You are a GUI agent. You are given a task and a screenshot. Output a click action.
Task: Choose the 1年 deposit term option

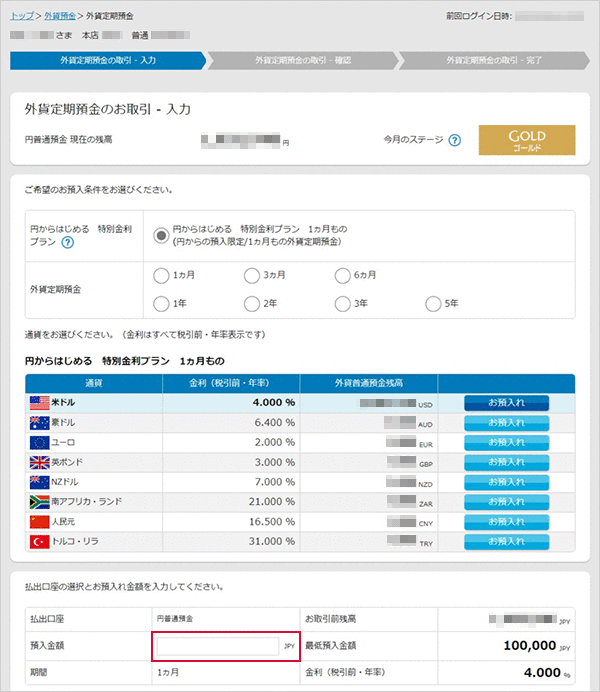(x=160, y=304)
